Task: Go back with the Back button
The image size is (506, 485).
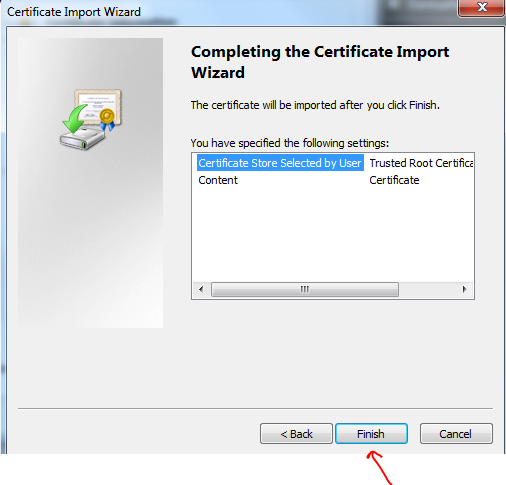Action: pyautogui.click(x=296, y=434)
